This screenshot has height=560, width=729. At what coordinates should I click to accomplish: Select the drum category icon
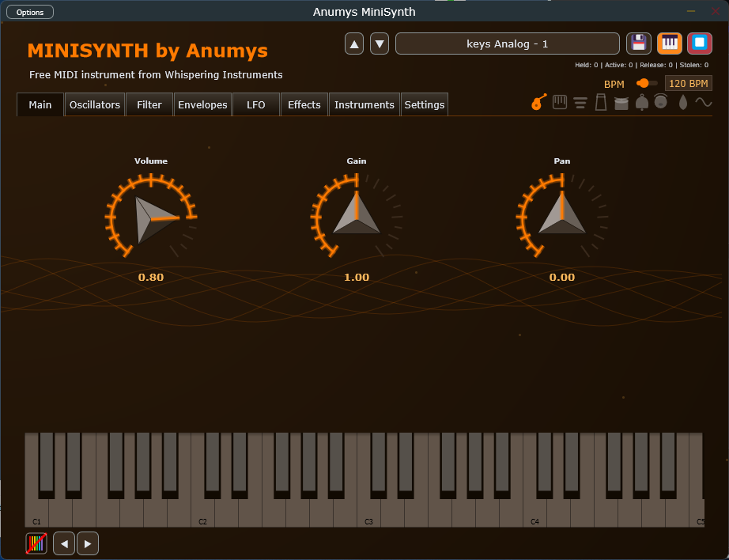click(621, 103)
